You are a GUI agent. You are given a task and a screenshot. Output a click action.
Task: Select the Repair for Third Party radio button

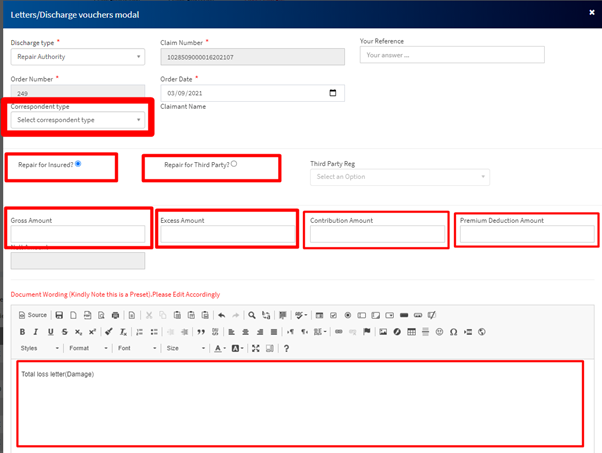[234, 163]
